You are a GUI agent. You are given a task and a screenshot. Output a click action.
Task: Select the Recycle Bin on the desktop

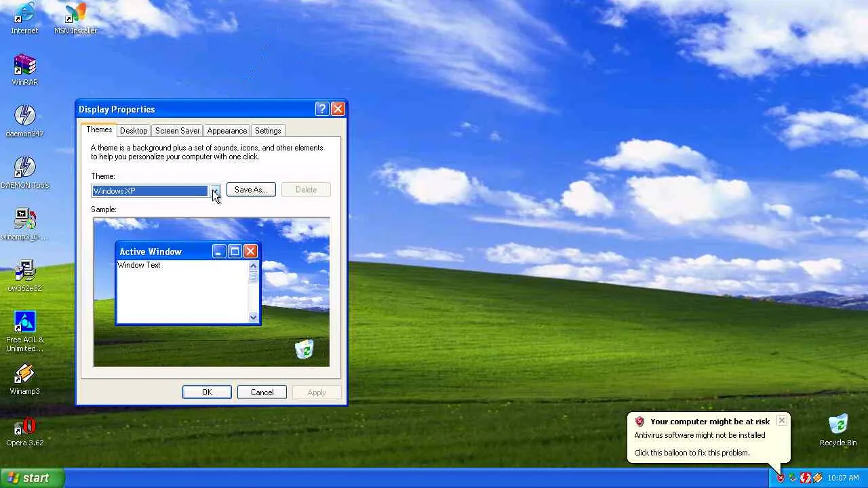click(838, 430)
